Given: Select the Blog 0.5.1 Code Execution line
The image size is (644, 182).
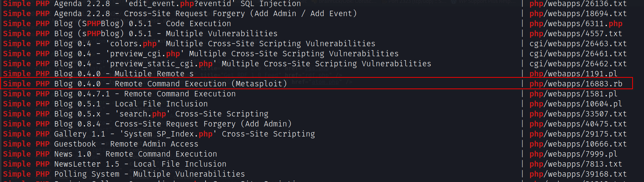Looking at the screenshot, I should click(x=117, y=24).
